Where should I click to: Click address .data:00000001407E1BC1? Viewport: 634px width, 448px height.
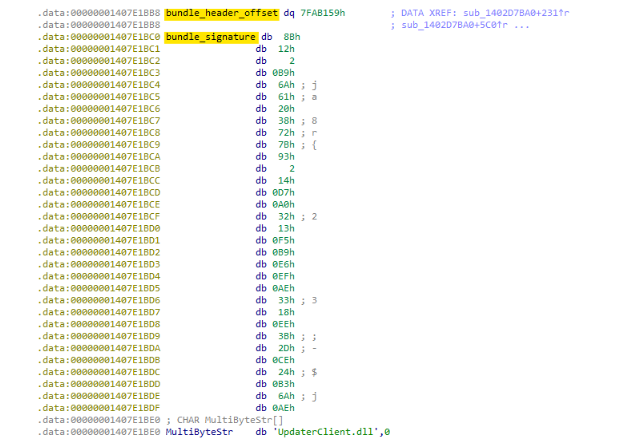pyautogui.click(x=99, y=47)
